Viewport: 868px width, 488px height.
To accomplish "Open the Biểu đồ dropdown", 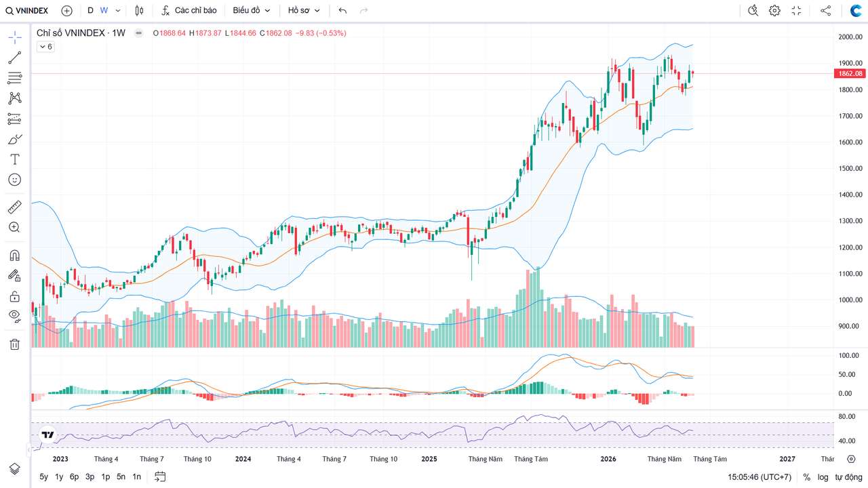I will (x=252, y=11).
